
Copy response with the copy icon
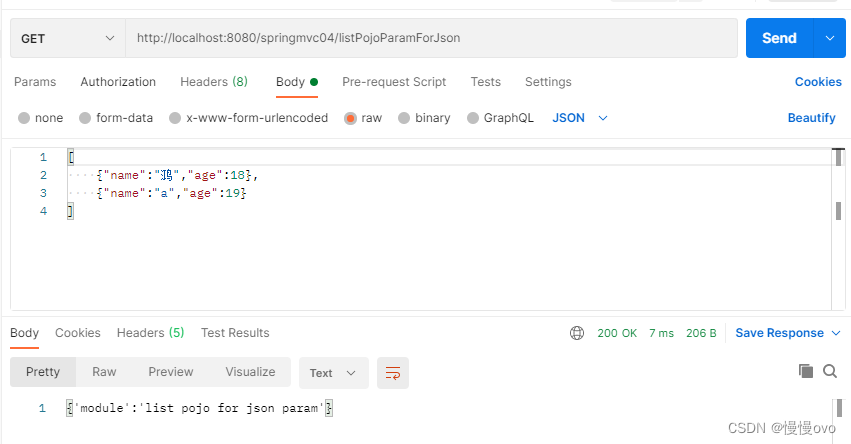pyautogui.click(x=806, y=371)
